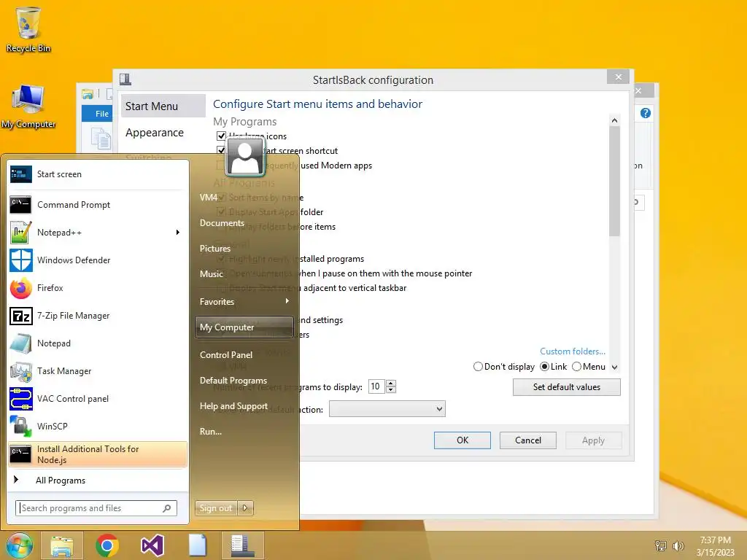Expand All Programs list
The image size is (747, 560).
click(x=98, y=480)
